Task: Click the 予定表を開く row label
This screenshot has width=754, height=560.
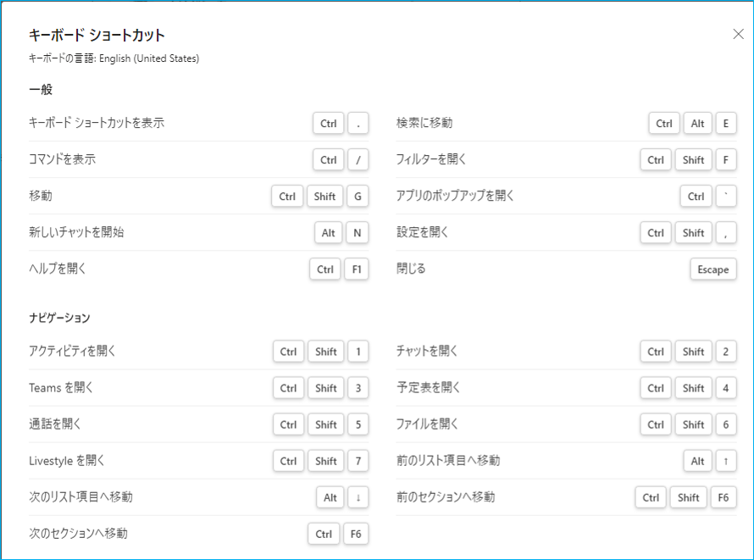Action: pyautogui.click(x=428, y=387)
